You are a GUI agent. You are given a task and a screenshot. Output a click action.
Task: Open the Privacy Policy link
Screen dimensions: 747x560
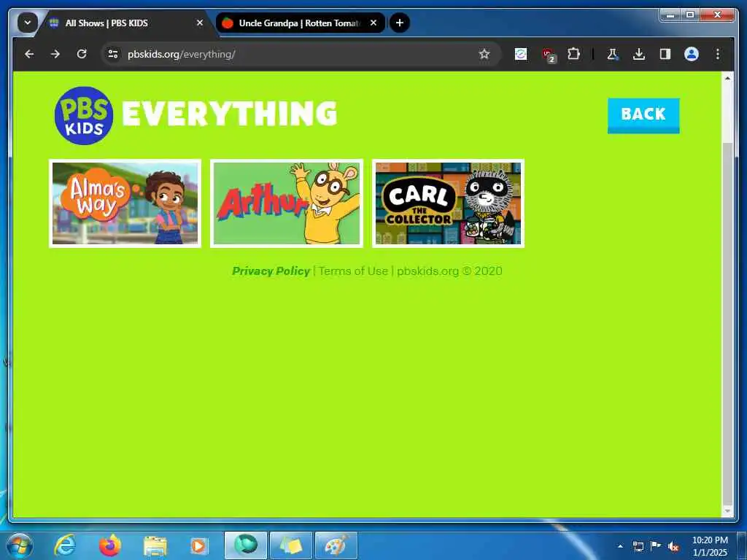(271, 271)
